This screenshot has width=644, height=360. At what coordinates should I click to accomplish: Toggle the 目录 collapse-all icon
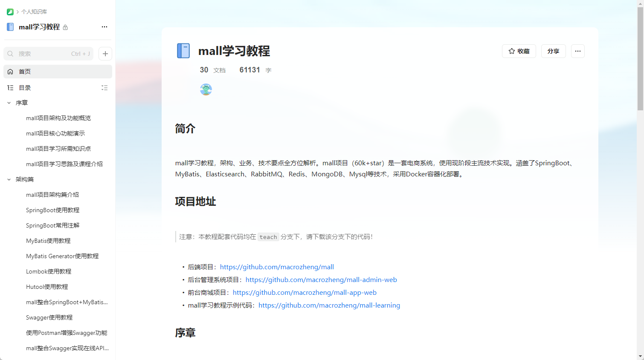tap(104, 88)
